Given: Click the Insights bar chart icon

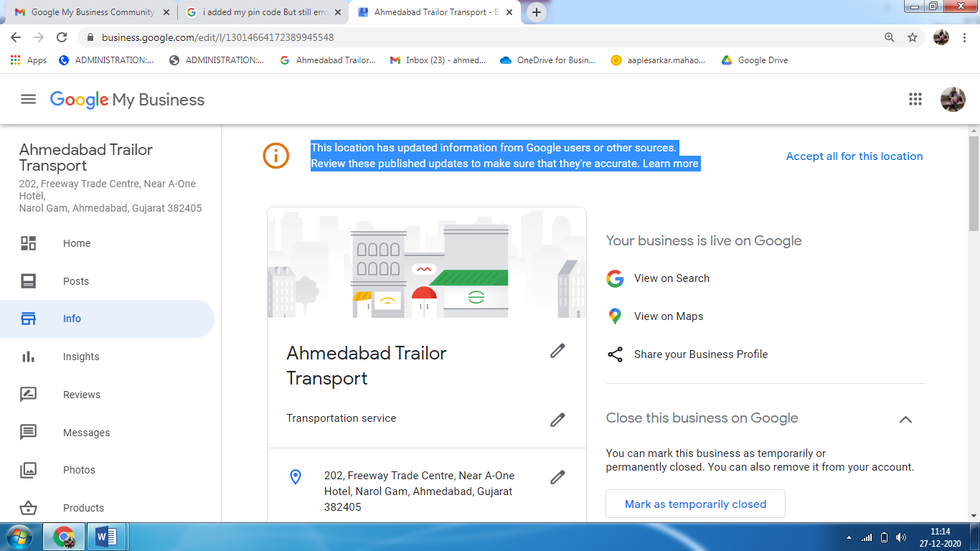Looking at the screenshot, I should coord(28,357).
